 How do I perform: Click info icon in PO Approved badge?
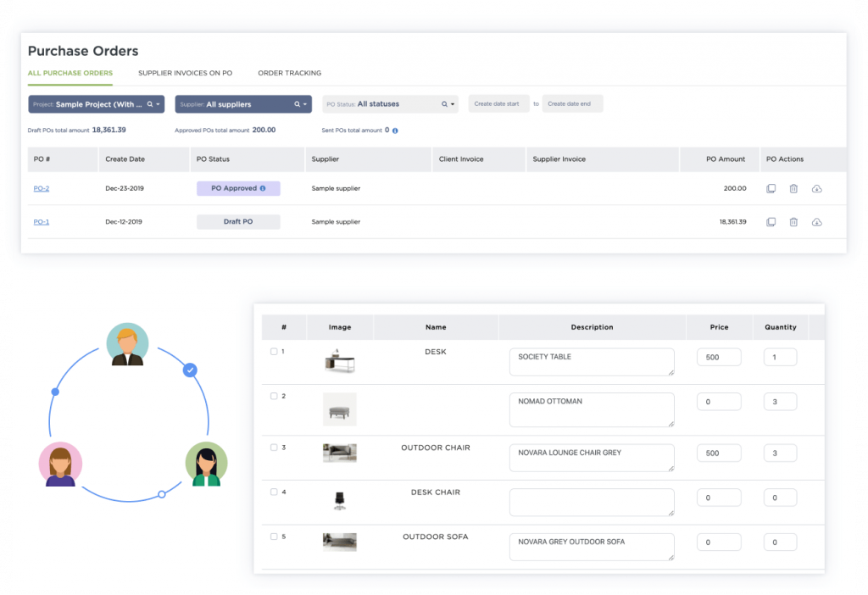click(263, 188)
